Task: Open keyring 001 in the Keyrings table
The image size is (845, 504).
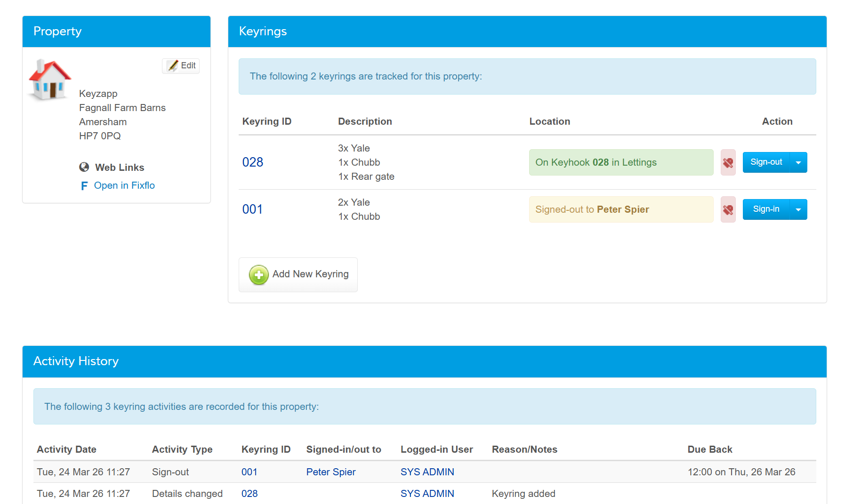Action: tap(252, 209)
